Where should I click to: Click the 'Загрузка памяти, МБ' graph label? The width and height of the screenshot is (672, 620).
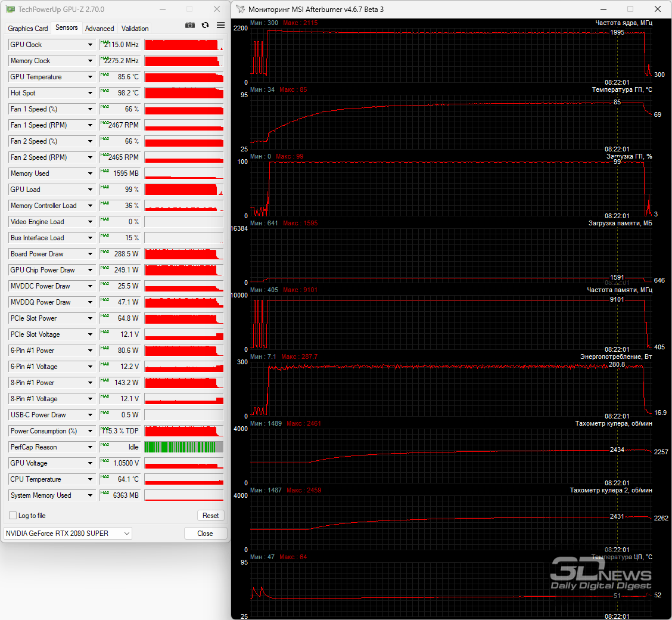tap(620, 223)
